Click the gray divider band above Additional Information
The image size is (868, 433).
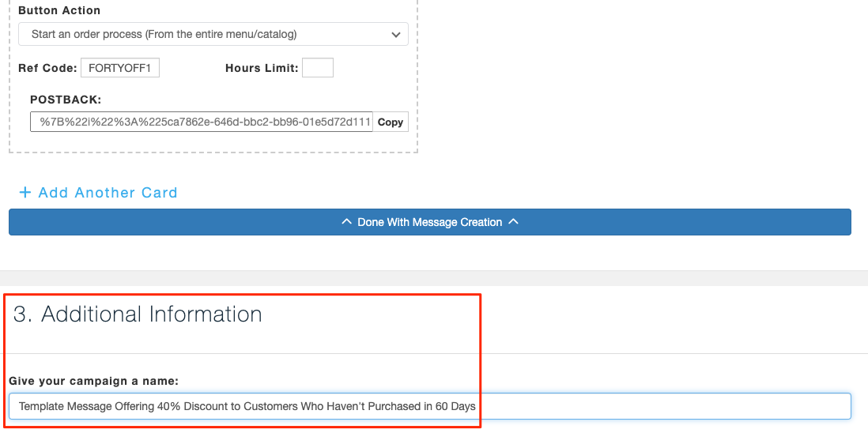click(434, 278)
